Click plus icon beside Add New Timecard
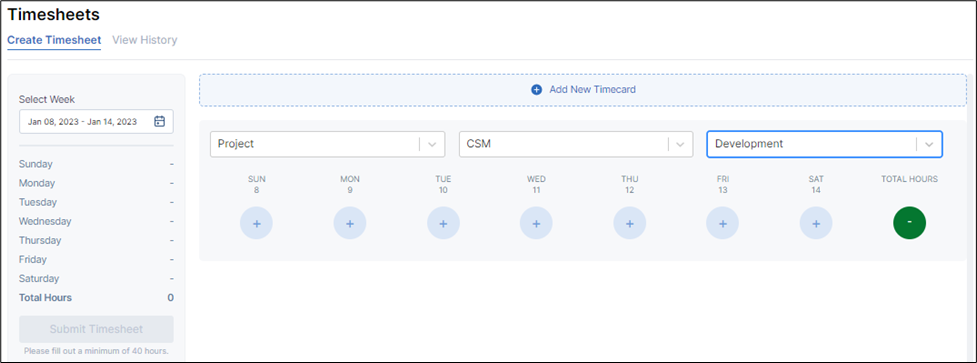Screen dimensions: 977x363 coord(536,90)
